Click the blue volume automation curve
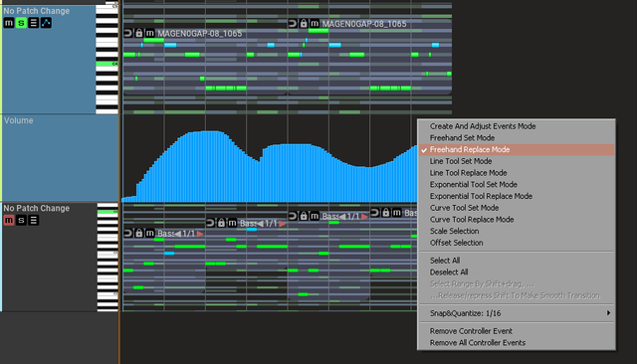Screen dimensions: 637x364 [x=269, y=166]
